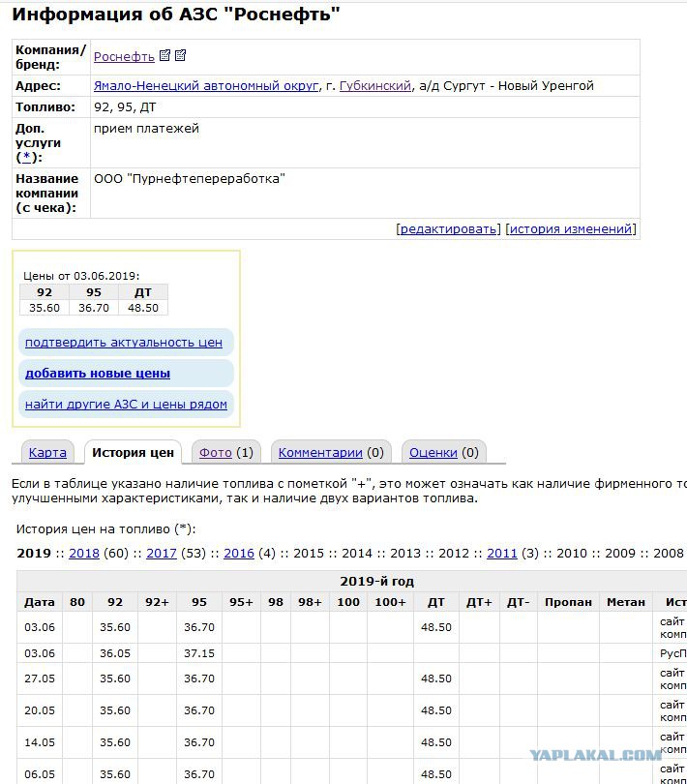Click the 37.15 price in 95 column
The width and height of the screenshot is (687, 784).
coord(199,653)
